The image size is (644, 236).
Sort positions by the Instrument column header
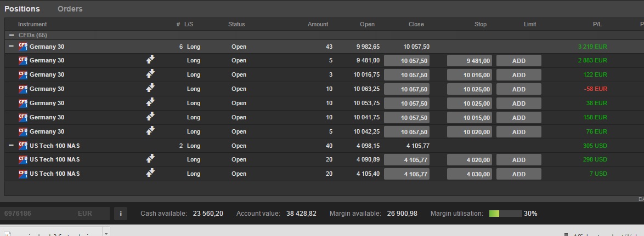pos(32,24)
